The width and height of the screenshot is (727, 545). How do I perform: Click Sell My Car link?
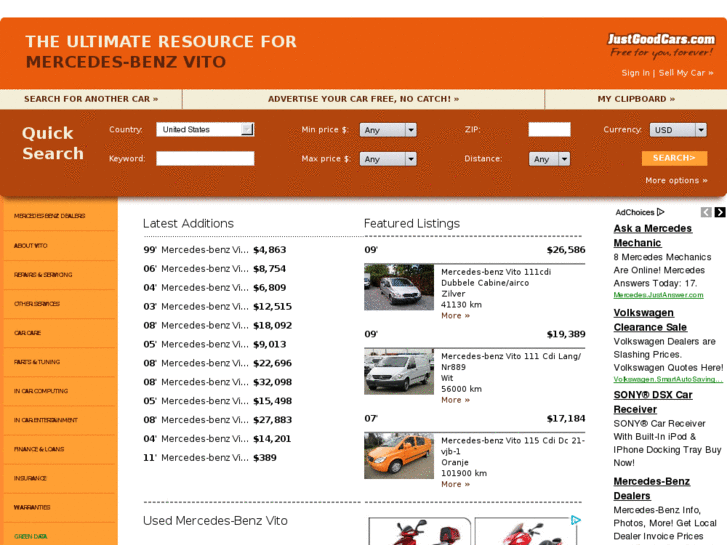click(x=686, y=73)
